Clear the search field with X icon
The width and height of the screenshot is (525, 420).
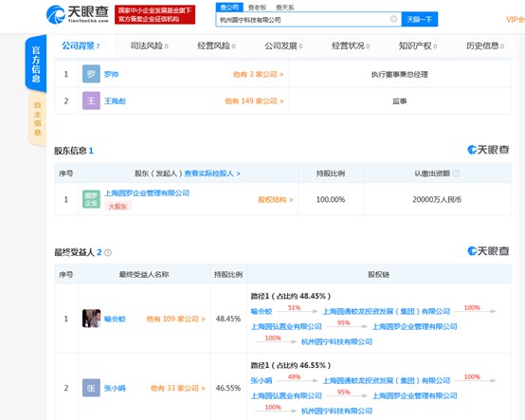pos(394,19)
